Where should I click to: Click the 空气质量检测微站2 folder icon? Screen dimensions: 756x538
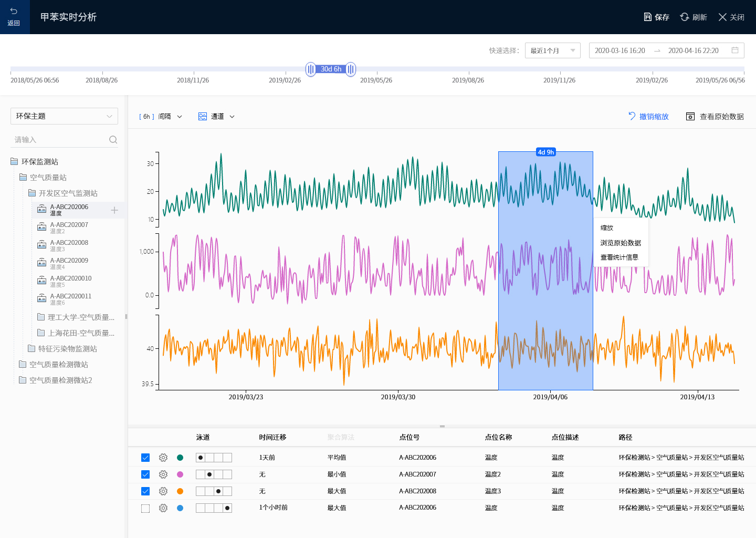(23, 380)
